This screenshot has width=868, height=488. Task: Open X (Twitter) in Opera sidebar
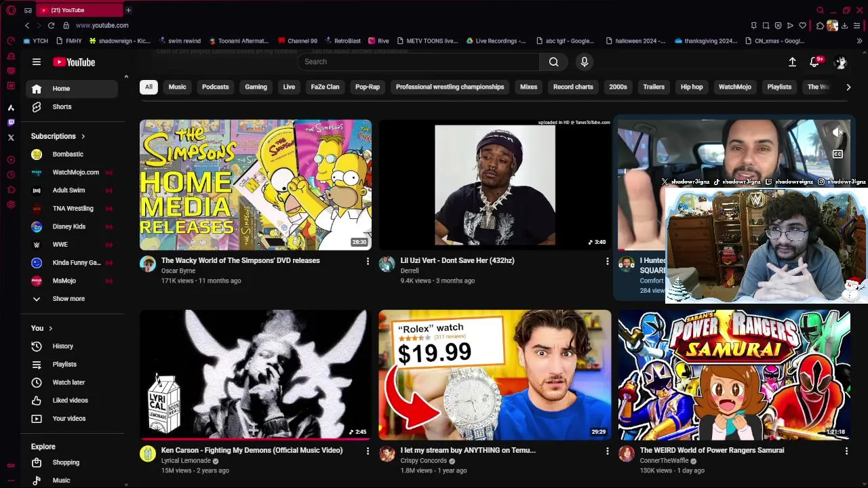point(11,138)
